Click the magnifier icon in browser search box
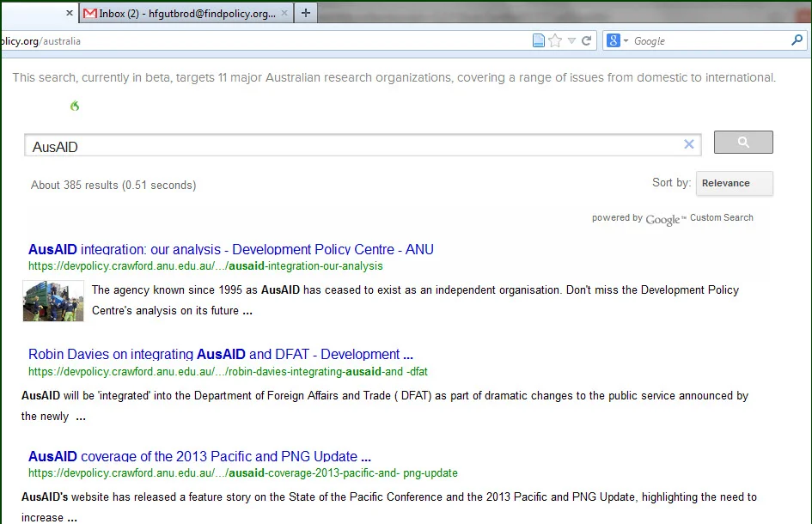 [x=797, y=40]
